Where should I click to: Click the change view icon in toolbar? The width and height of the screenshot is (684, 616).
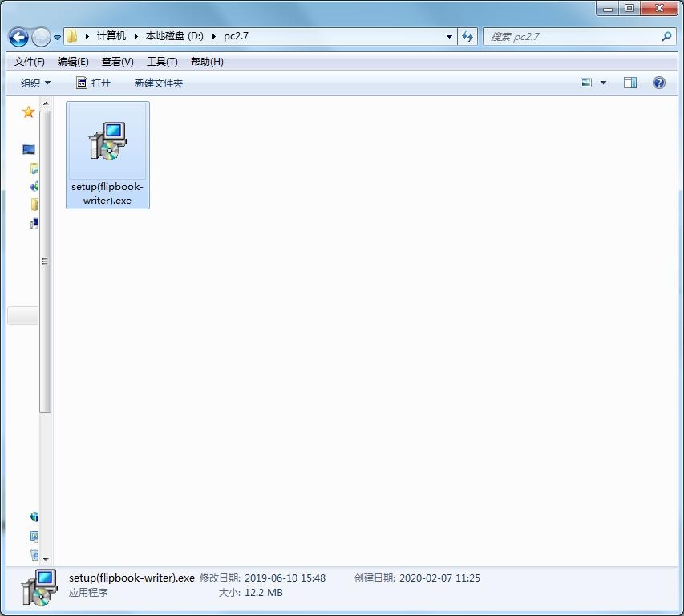click(586, 83)
